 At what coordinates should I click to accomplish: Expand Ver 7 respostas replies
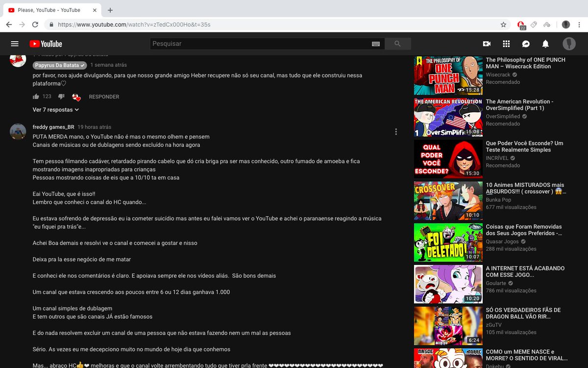click(56, 110)
